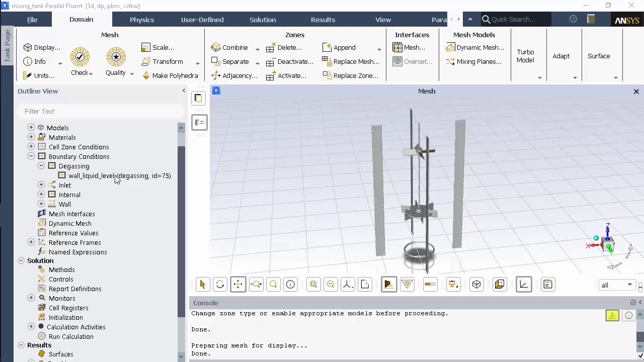The image size is (644, 362).
Task: Click the Filter Text field
Action: coord(101,111)
